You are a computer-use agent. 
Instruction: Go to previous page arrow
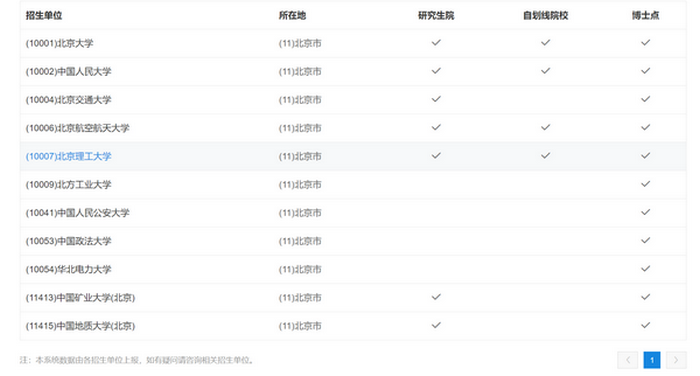click(x=628, y=360)
